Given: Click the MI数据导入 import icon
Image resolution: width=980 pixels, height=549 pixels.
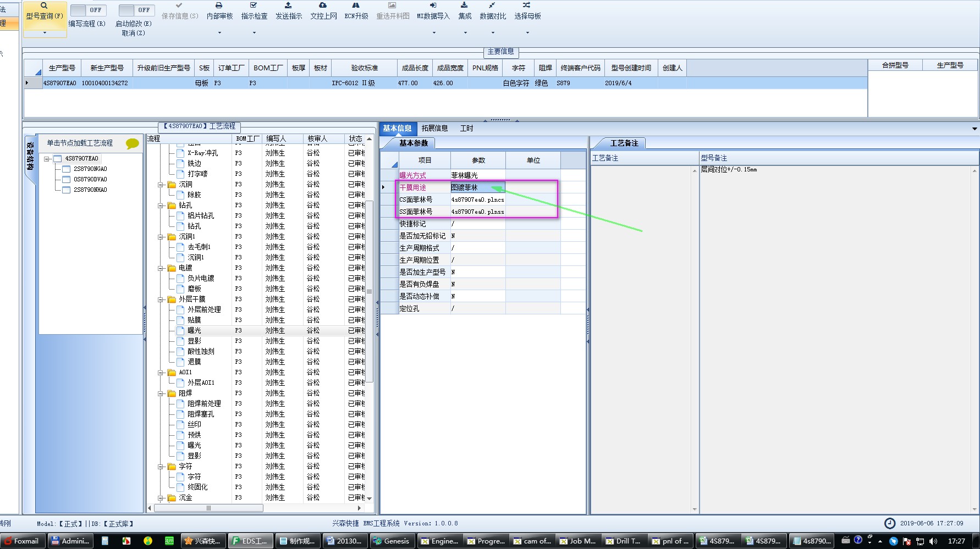Looking at the screenshot, I should coord(433,5).
